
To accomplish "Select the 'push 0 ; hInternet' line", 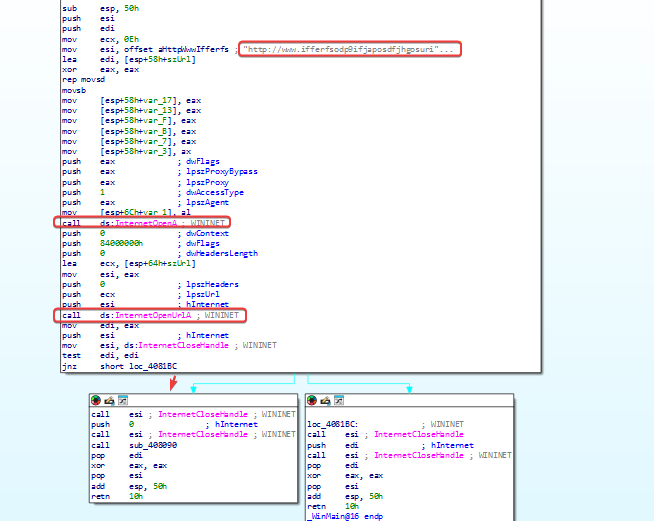I will tap(174, 424).
